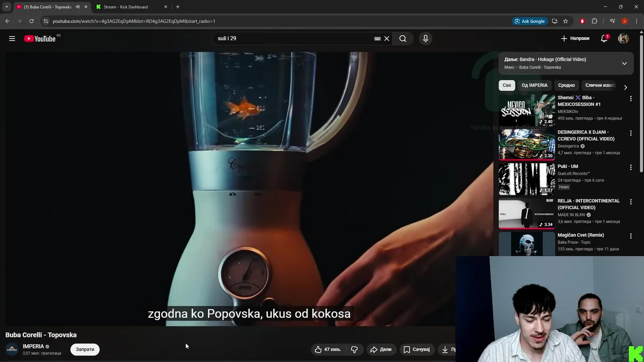644x362 pixels.
Task: Open a new browser tab
Action: [178, 7]
